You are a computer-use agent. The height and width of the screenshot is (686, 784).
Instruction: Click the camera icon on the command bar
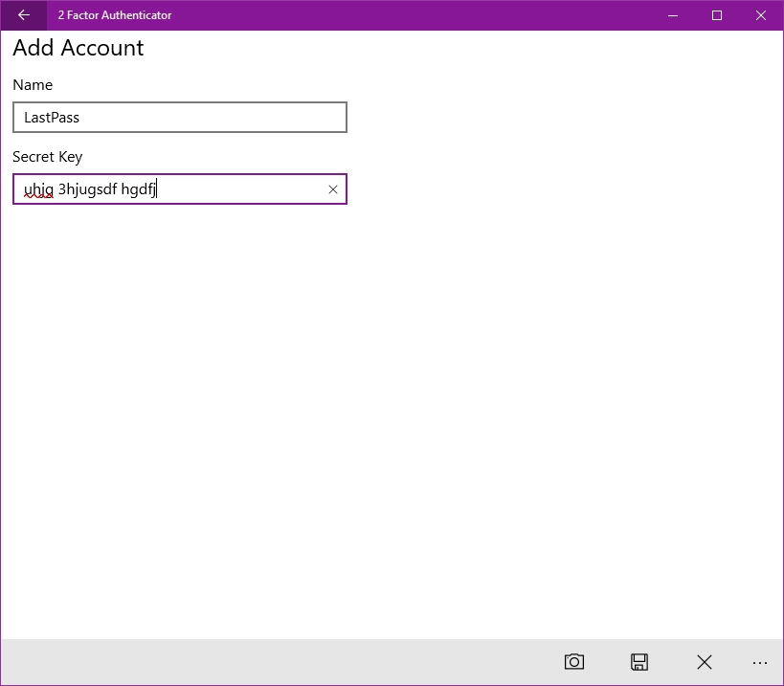pyautogui.click(x=573, y=661)
